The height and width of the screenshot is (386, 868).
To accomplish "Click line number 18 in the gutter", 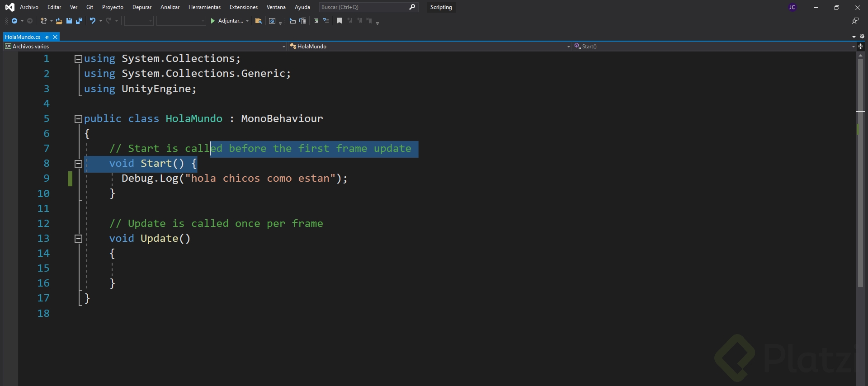I will point(43,313).
